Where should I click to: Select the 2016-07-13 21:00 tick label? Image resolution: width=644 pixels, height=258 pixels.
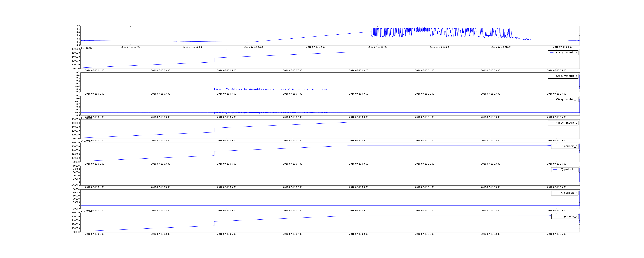click(501, 47)
